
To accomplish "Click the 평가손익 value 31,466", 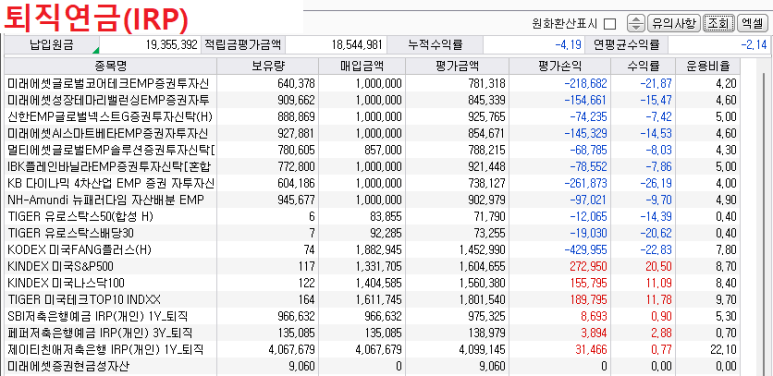I will 592,350.
